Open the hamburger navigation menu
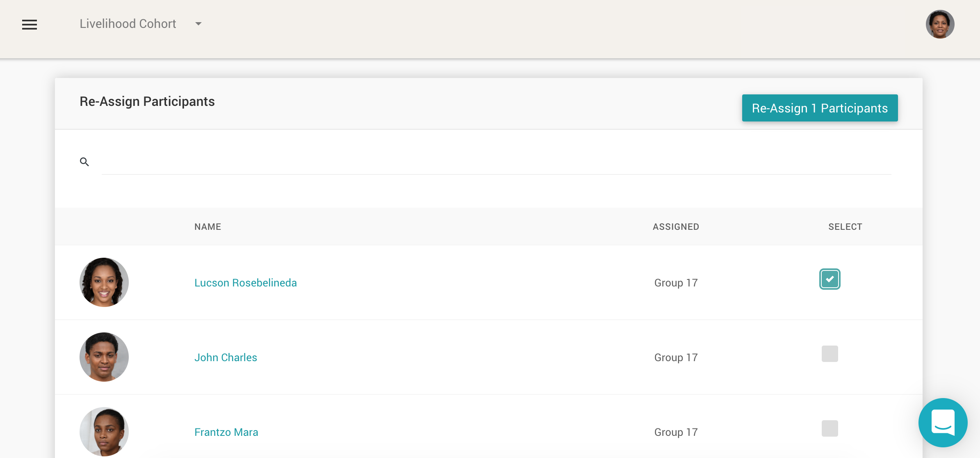Image resolution: width=980 pixels, height=458 pixels. tap(30, 25)
